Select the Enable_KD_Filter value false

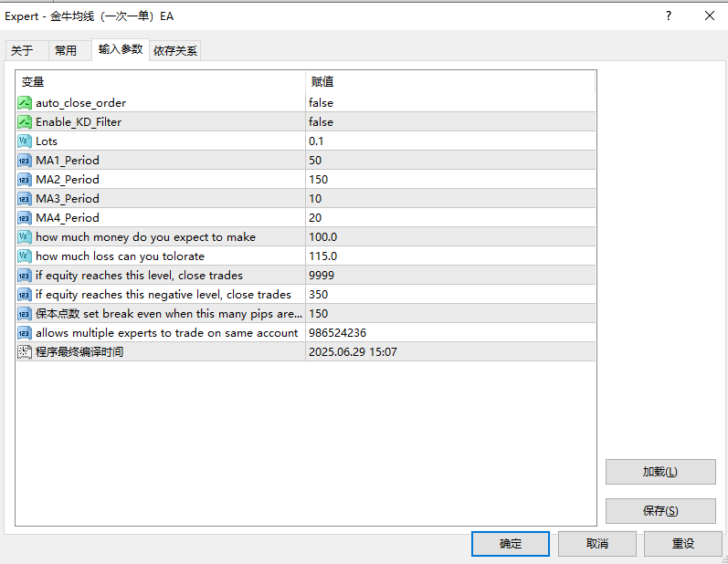tap(321, 122)
